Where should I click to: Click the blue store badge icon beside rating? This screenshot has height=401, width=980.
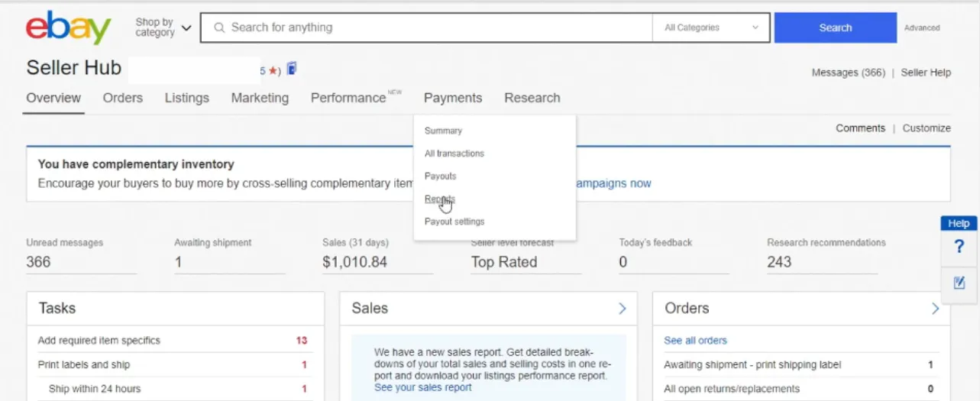292,70
